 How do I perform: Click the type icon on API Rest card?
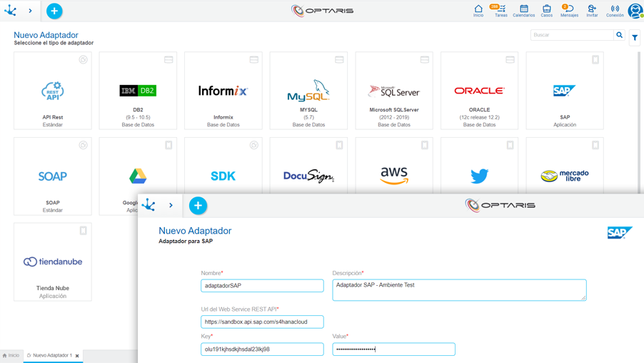coord(84,59)
